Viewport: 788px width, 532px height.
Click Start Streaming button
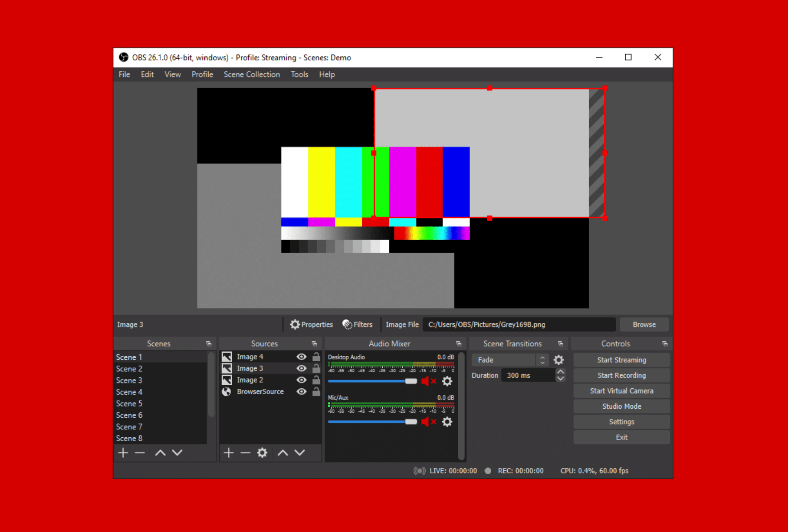(x=622, y=360)
